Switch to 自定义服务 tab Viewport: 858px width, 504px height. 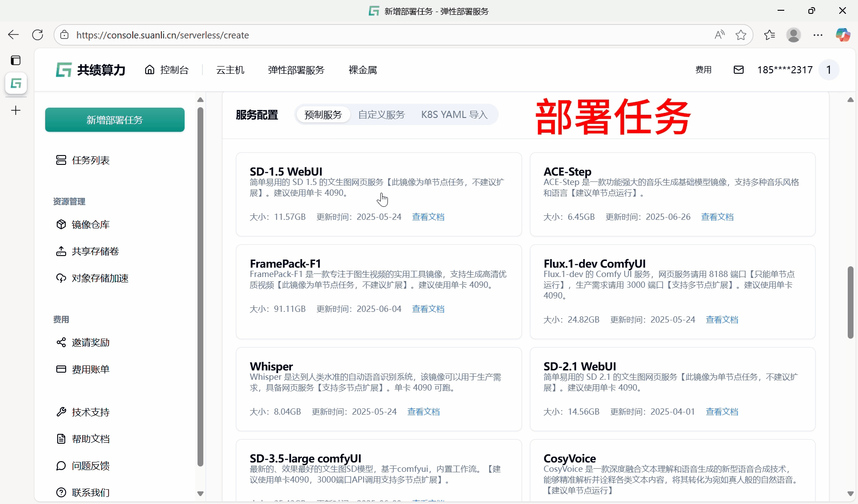click(381, 115)
